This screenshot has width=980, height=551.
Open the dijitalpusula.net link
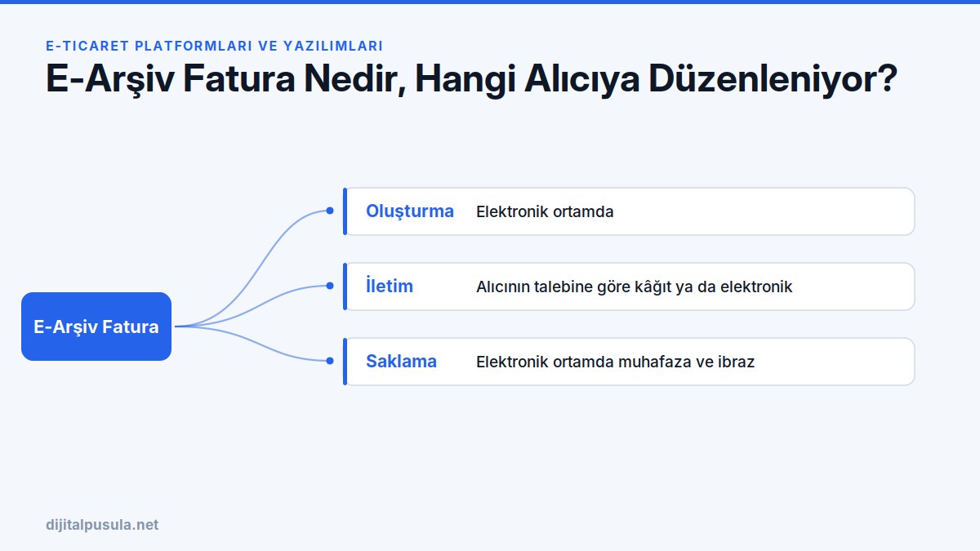coord(102,525)
